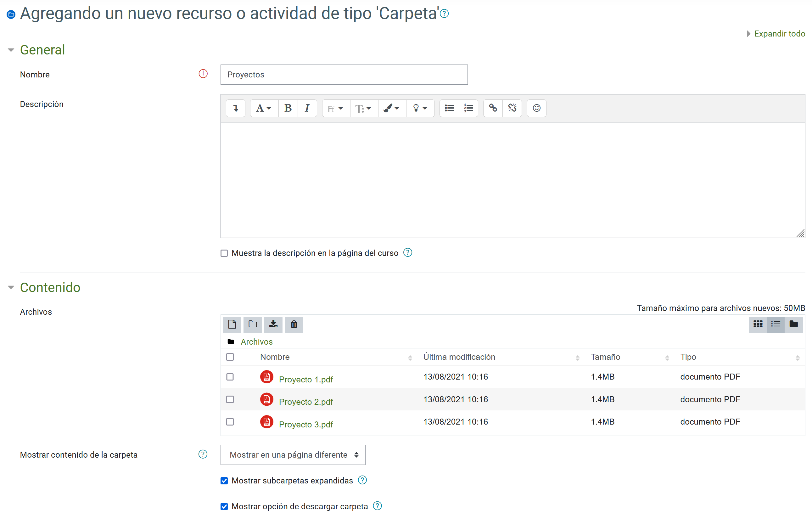Viewport: 812px width, 519px height.
Task: Click the add file icon
Action: click(232, 324)
